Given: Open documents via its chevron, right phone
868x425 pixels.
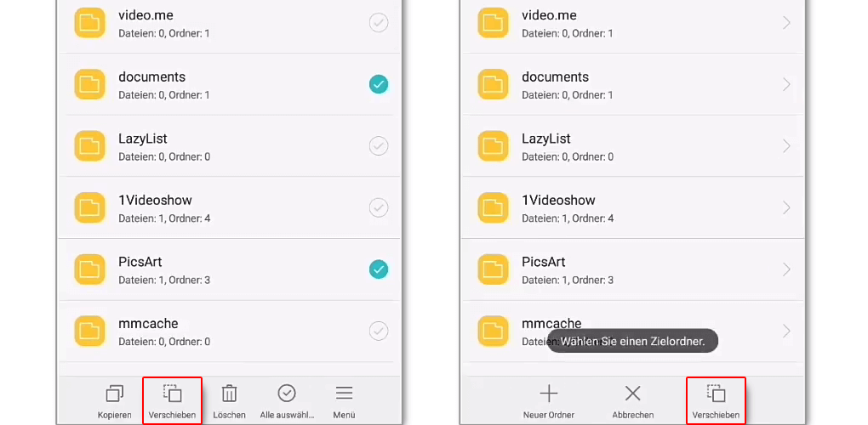Looking at the screenshot, I should [786, 84].
